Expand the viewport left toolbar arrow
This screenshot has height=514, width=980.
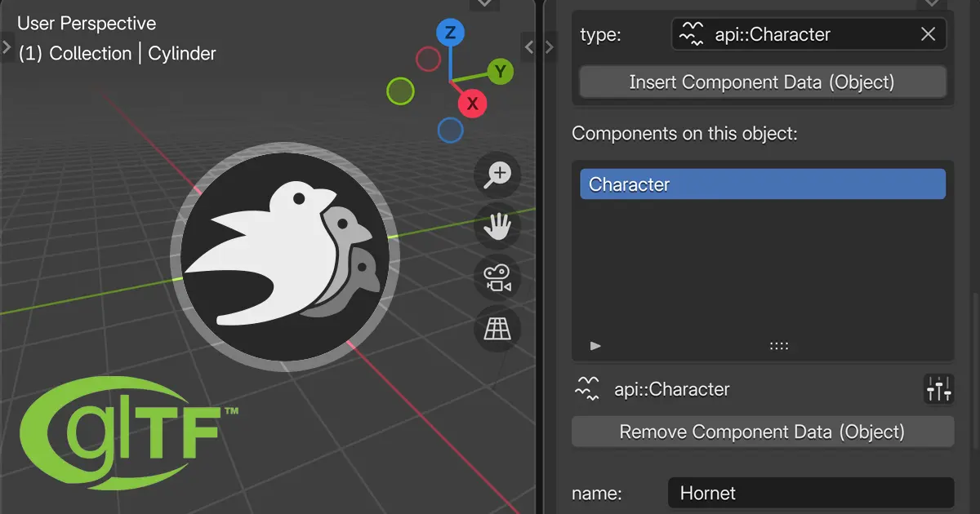point(7,47)
